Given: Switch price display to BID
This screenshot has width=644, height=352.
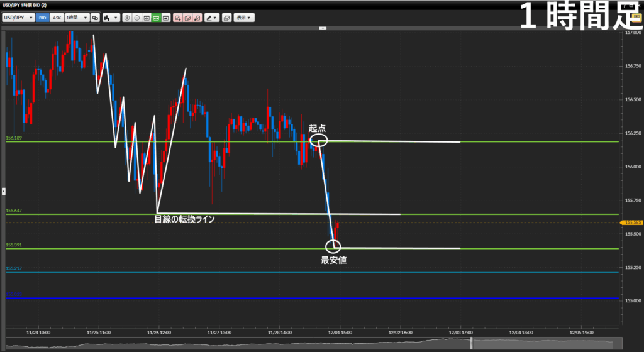Looking at the screenshot, I should point(43,18).
